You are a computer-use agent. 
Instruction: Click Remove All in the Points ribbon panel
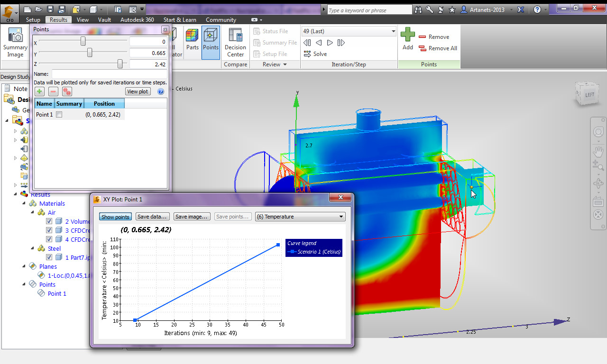(x=438, y=48)
